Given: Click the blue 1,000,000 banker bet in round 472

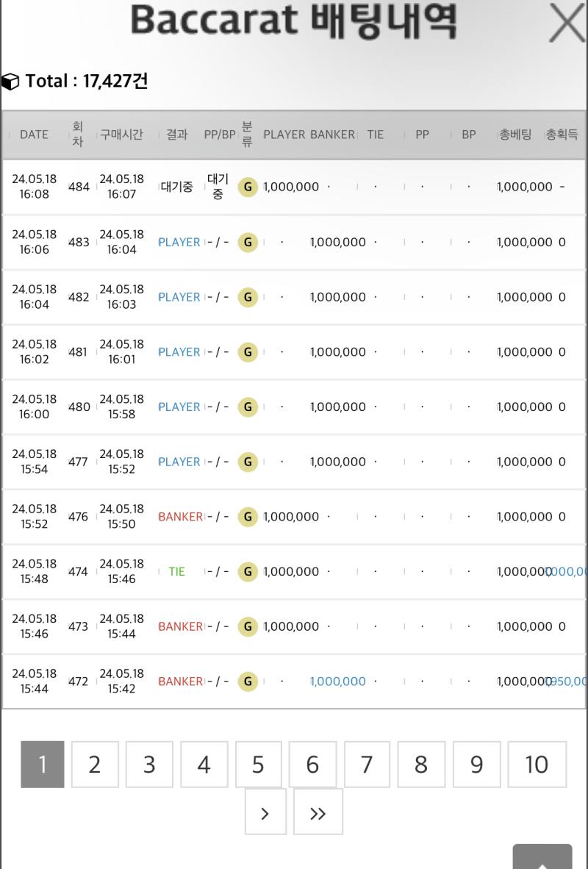Looking at the screenshot, I should [338, 681].
